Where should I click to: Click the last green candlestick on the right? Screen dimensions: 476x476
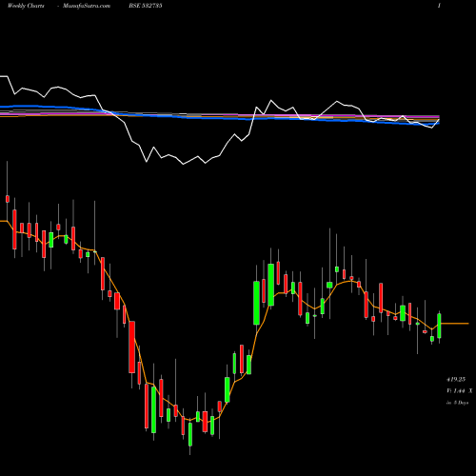pyautogui.click(x=440, y=327)
